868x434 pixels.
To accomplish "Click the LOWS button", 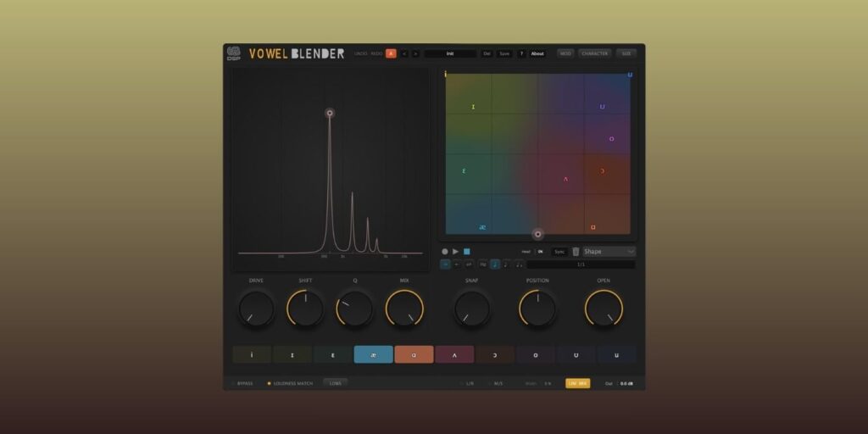I will coord(336,383).
